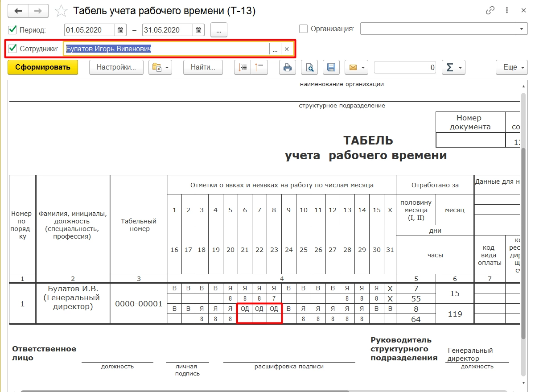
Task: Enable the Организация checkbox
Action: (304, 29)
